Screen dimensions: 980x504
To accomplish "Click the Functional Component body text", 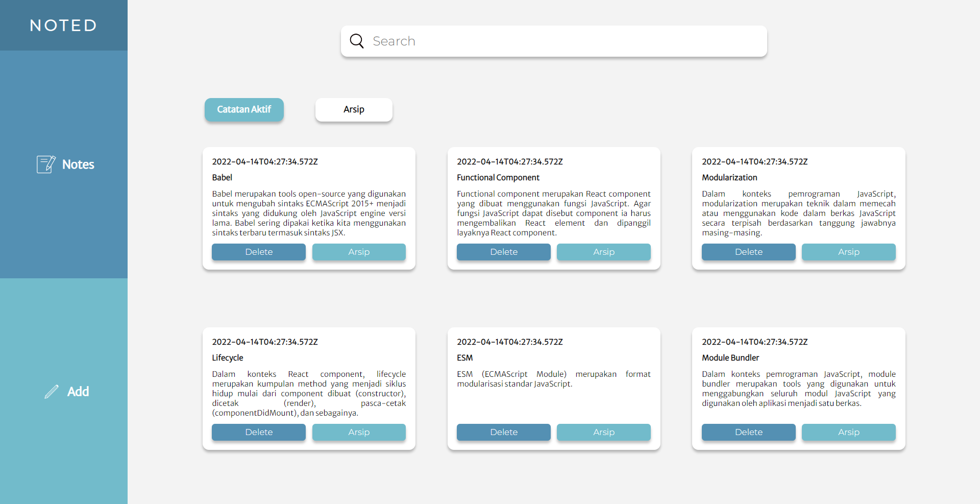I will point(554,213).
